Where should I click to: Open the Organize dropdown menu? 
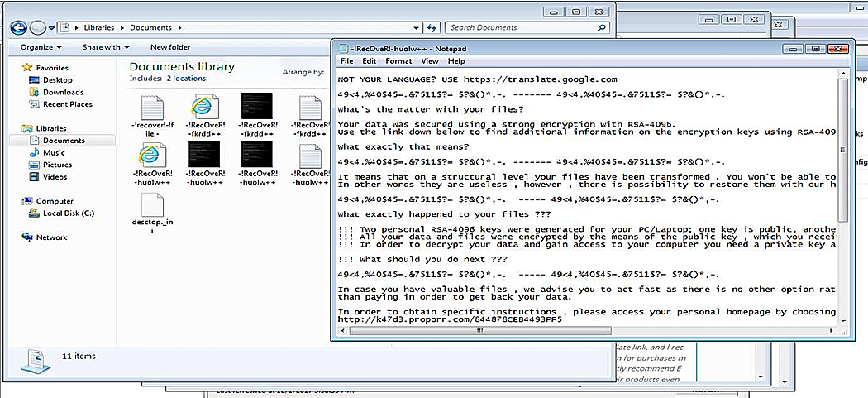[x=41, y=47]
